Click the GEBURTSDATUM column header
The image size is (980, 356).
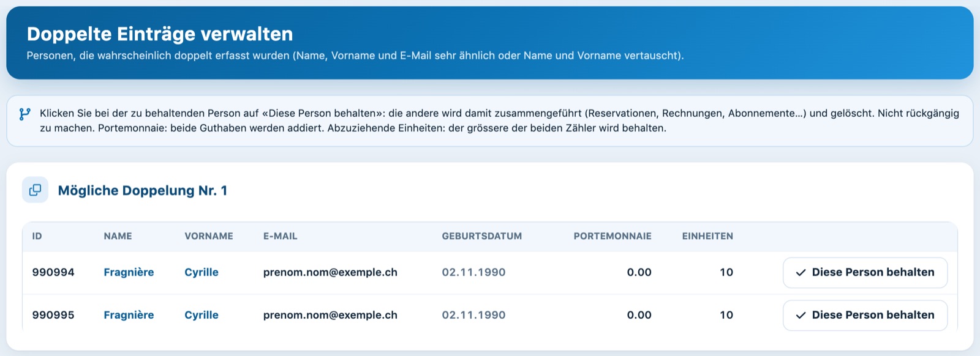pyautogui.click(x=482, y=236)
